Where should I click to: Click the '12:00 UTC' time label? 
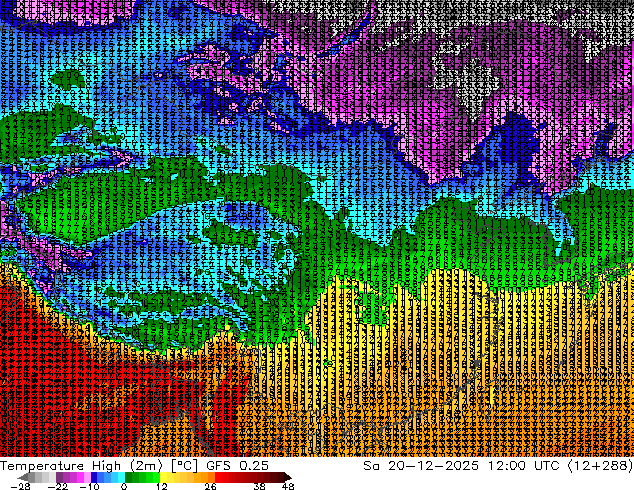[523, 466]
